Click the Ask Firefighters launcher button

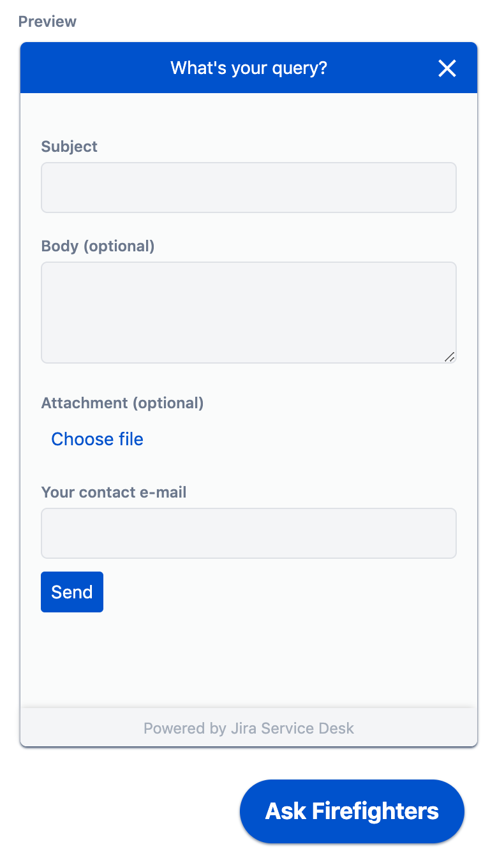(x=352, y=811)
